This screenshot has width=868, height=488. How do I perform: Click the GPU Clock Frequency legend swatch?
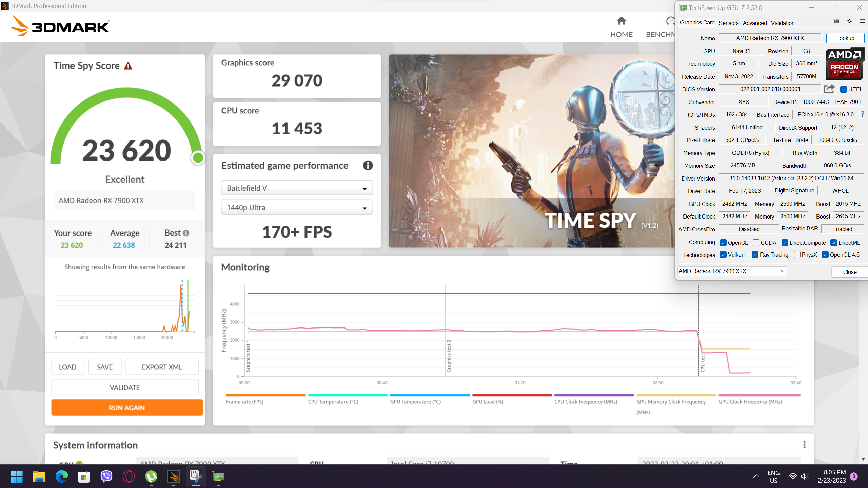point(759,395)
